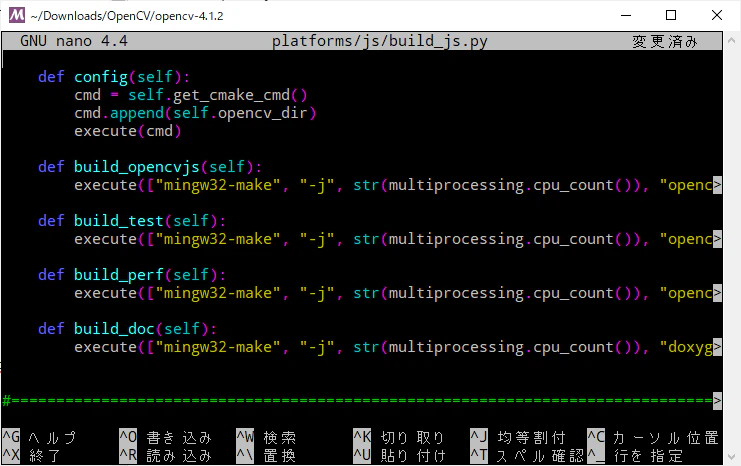Click the scrollbar down arrow
The height and width of the screenshot is (466, 741).
pos(732,457)
